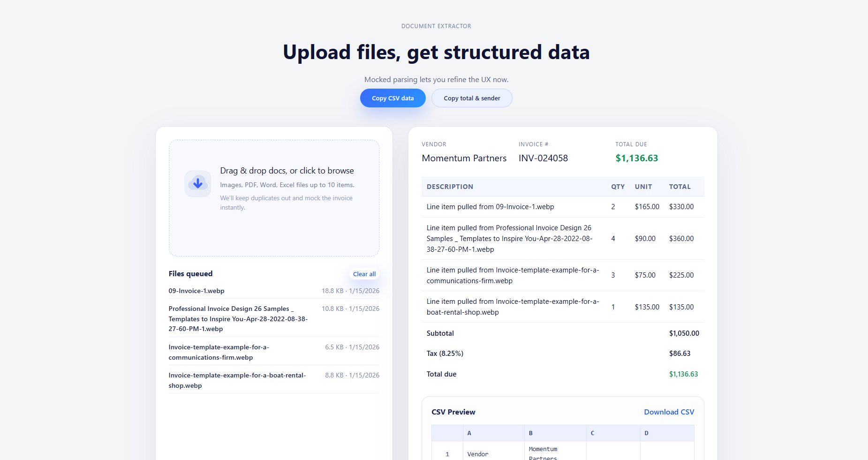This screenshot has height=460, width=868.
Task: Click column header B in CSV Preview
Action: click(530, 433)
